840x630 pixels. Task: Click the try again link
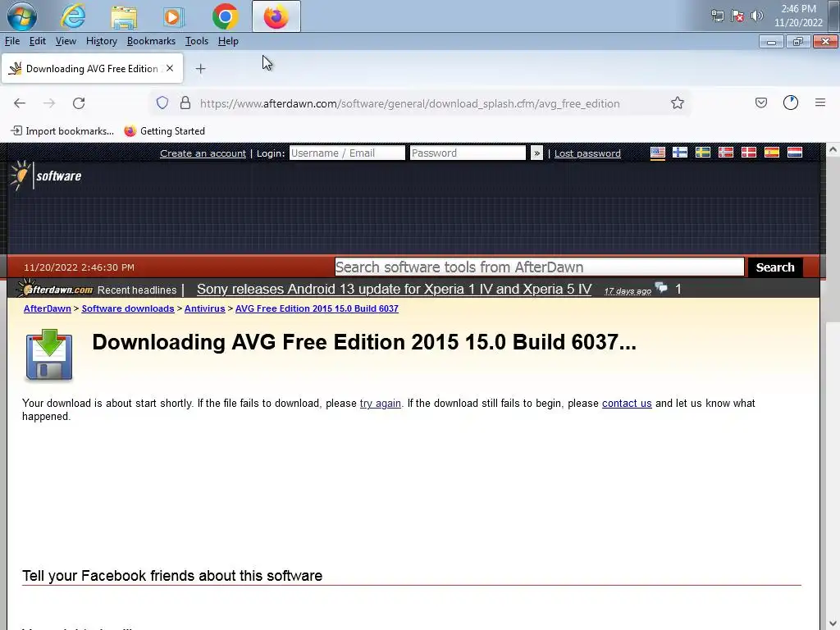[381, 404]
